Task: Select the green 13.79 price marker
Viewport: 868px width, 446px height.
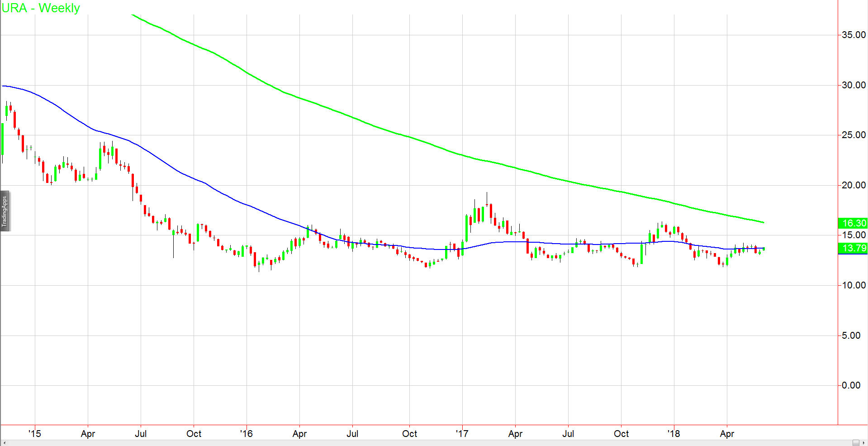Action: click(x=853, y=248)
